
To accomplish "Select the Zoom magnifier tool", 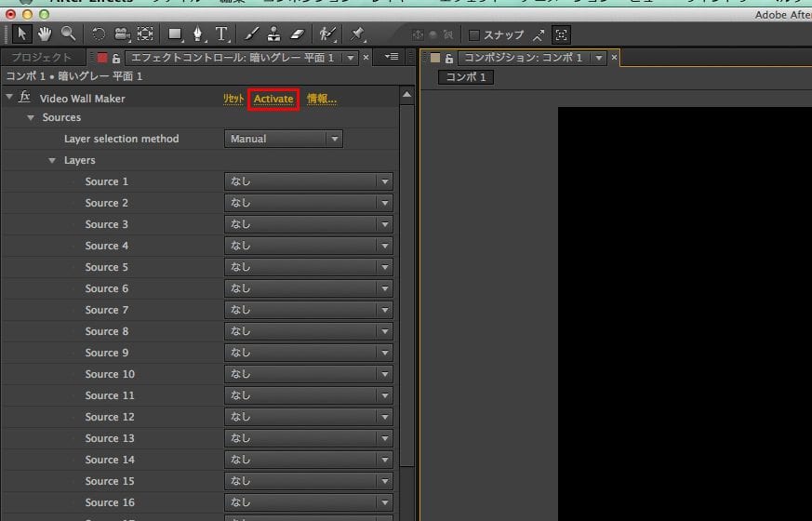I will [x=68, y=34].
